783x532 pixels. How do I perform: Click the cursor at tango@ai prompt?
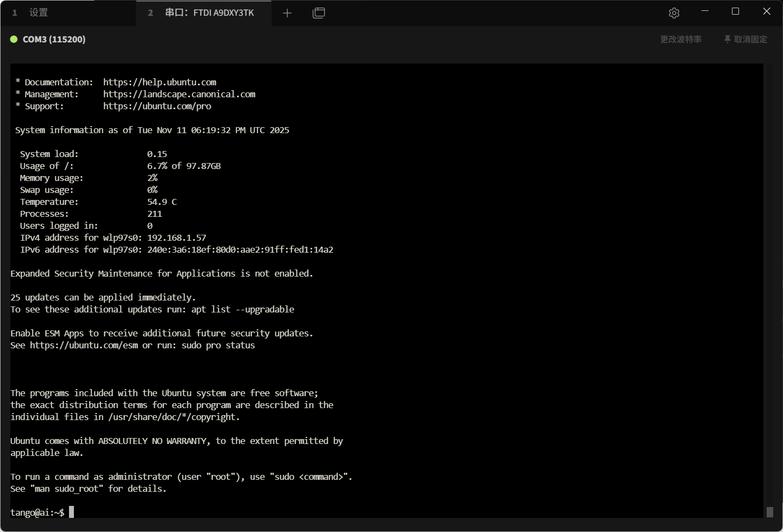pos(71,512)
